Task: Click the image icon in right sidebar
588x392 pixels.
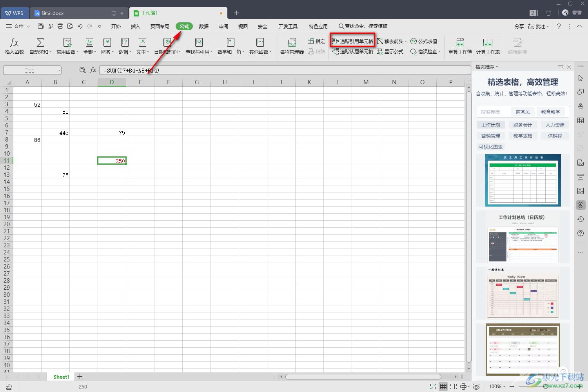Action: click(x=581, y=191)
